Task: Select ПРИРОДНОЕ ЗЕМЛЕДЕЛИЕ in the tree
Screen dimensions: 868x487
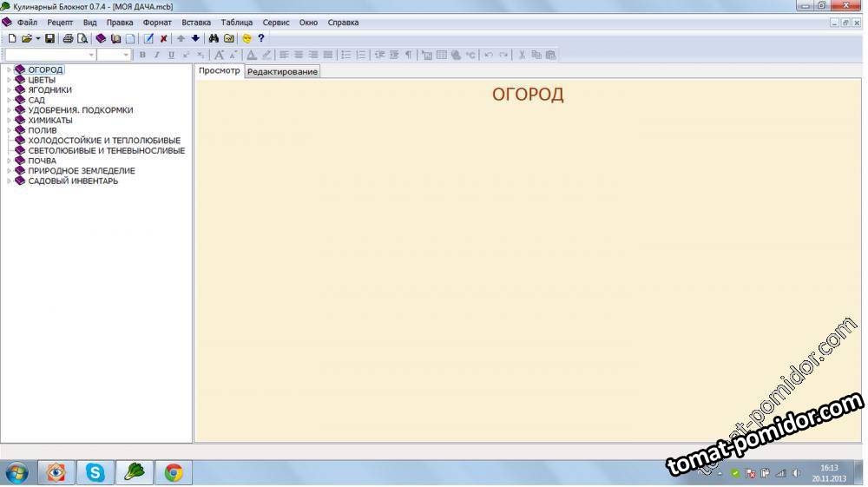Action: [82, 170]
